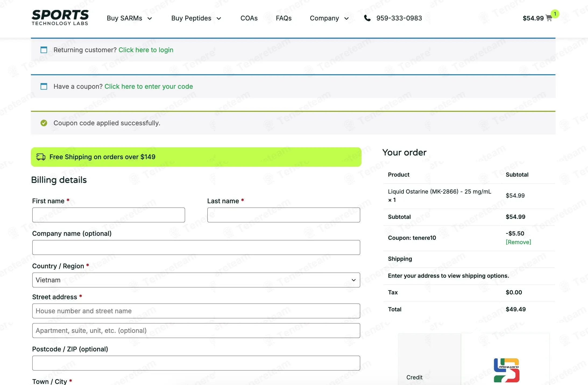The width and height of the screenshot is (588, 385).
Task: Open the Buy Peptides menu
Action: pyautogui.click(x=191, y=18)
